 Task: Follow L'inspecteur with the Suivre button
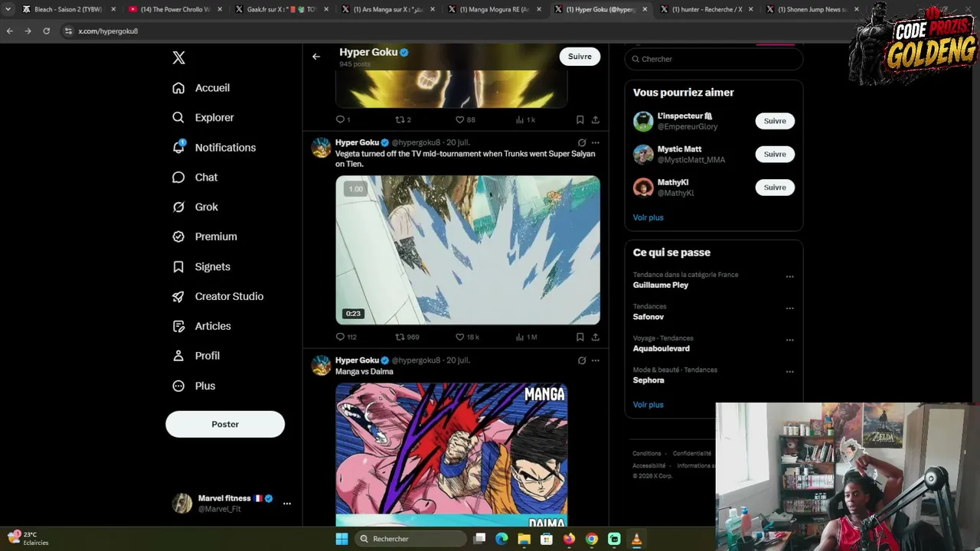(x=775, y=121)
